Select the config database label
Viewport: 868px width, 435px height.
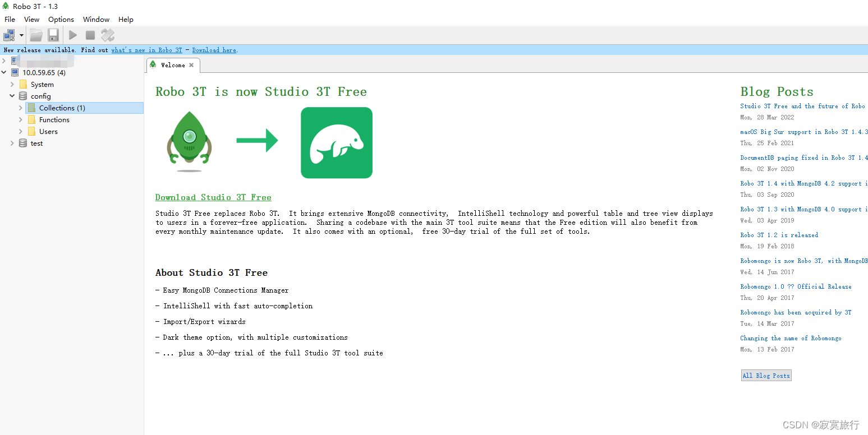pos(41,96)
